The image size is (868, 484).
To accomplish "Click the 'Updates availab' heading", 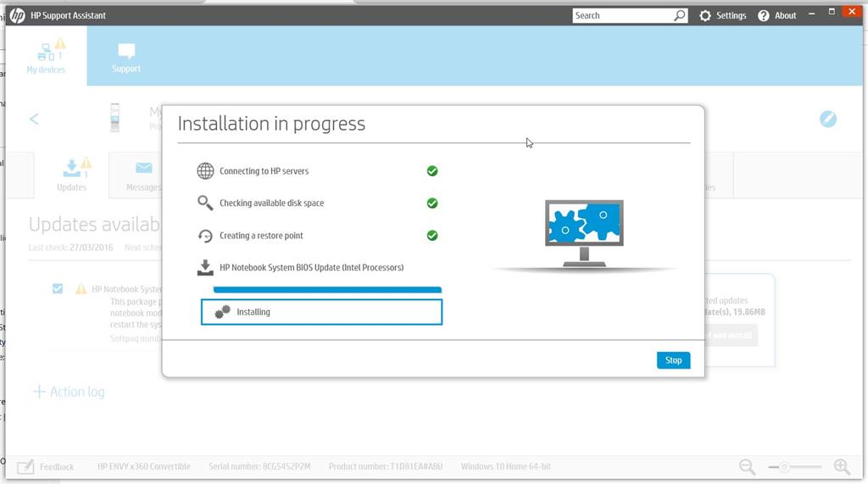I will click(95, 225).
